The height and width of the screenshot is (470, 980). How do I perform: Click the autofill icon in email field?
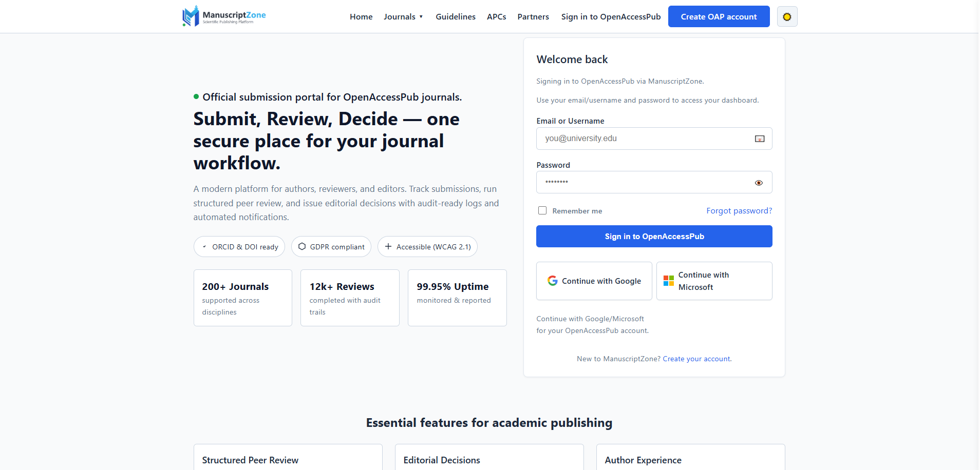(759, 139)
